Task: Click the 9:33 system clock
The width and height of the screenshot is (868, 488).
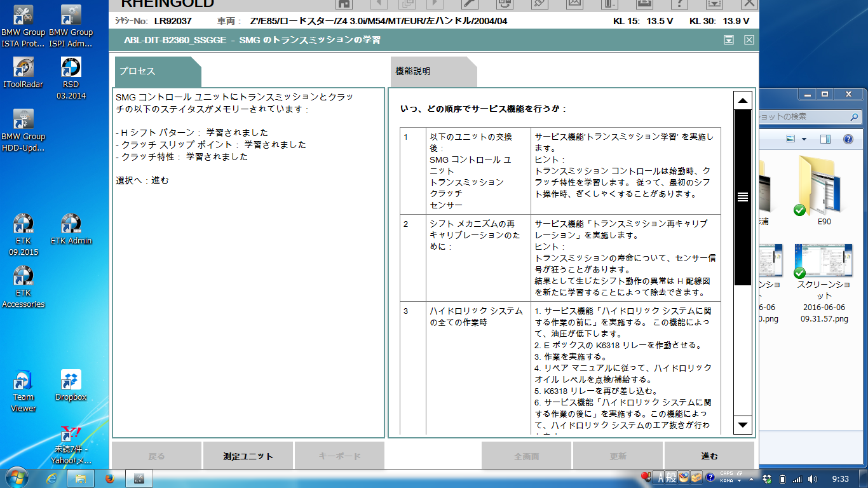Action: click(840, 478)
